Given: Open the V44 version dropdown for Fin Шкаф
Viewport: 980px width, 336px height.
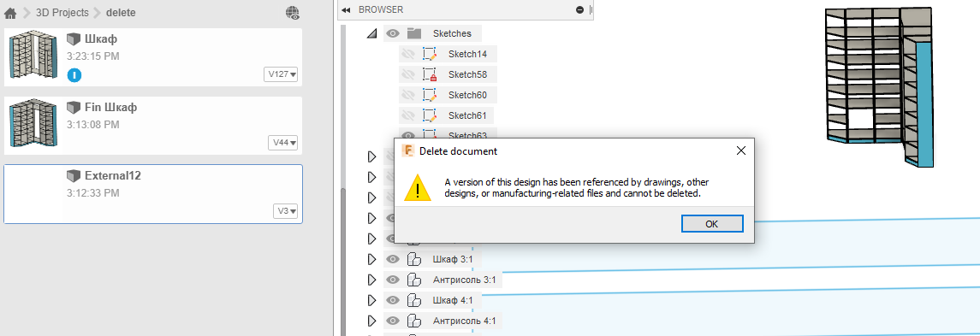Looking at the screenshot, I should 283,143.
